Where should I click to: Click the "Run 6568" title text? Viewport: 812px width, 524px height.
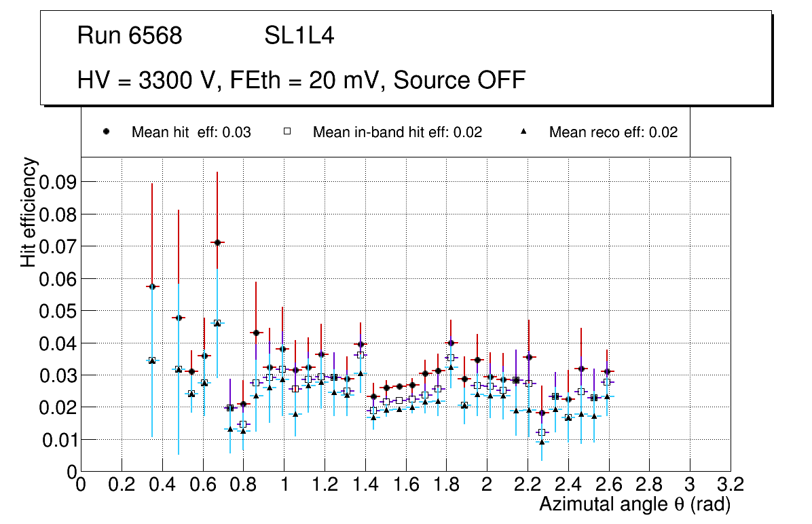130,36
